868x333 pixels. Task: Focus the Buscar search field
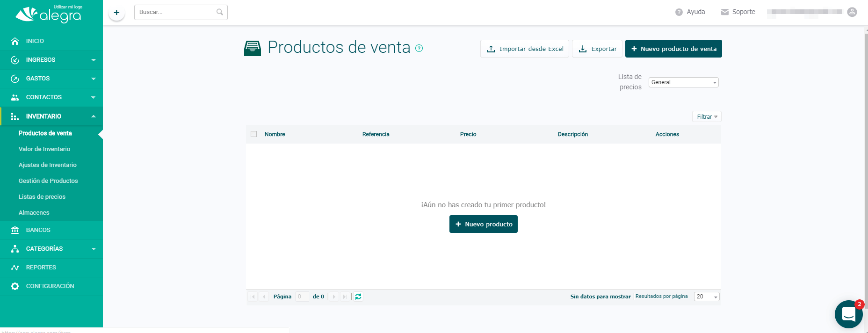click(176, 12)
